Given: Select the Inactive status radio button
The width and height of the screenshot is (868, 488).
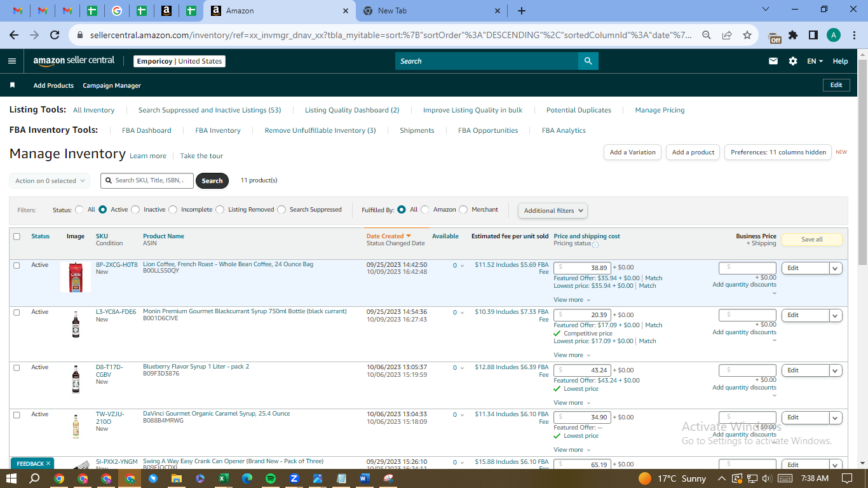Looking at the screenshot, I should point(135,210).
